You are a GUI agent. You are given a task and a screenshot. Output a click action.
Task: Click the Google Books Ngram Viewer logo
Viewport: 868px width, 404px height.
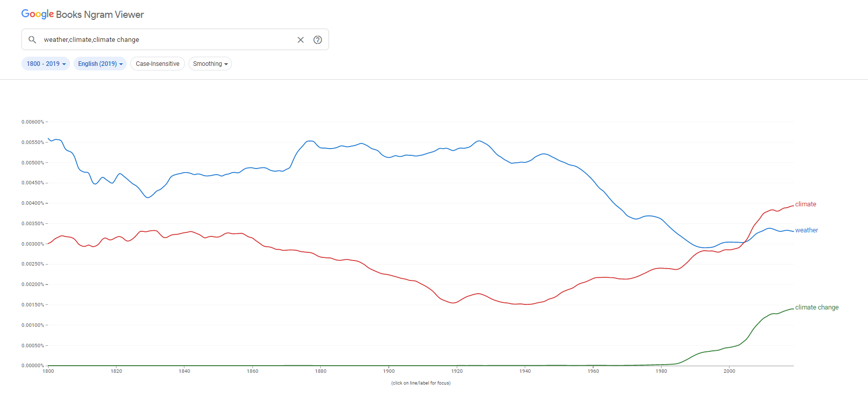[x=83, y=14]
